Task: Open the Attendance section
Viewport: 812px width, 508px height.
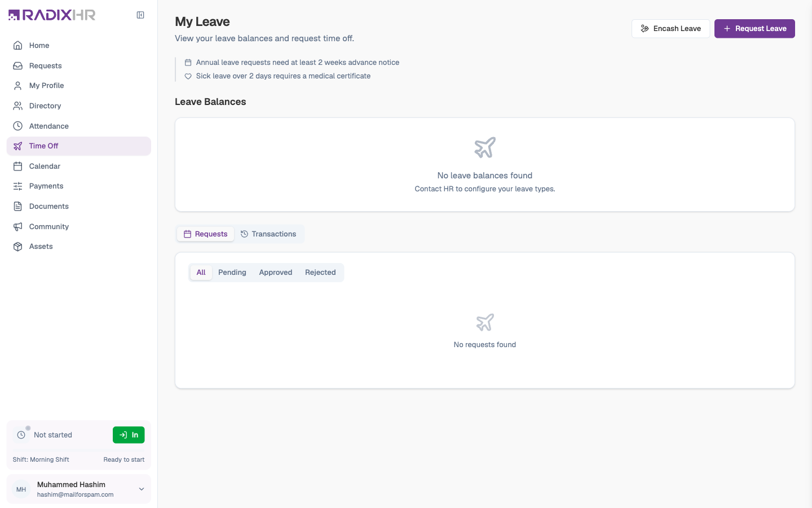Action: pyautogui.click(x=79, y=126)
